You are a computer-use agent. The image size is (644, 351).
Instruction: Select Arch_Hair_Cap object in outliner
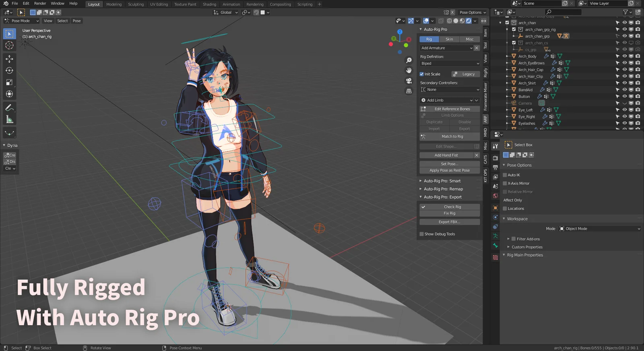(530, 70)
